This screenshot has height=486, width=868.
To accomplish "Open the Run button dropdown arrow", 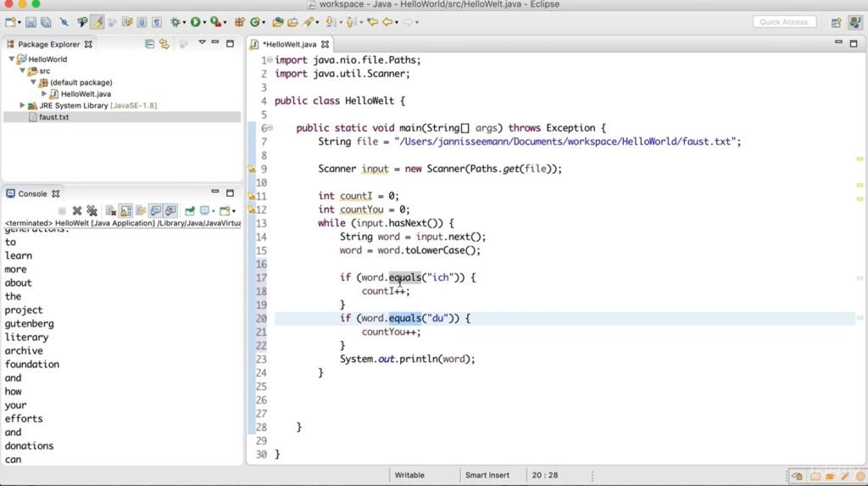I will coord(204,23).
